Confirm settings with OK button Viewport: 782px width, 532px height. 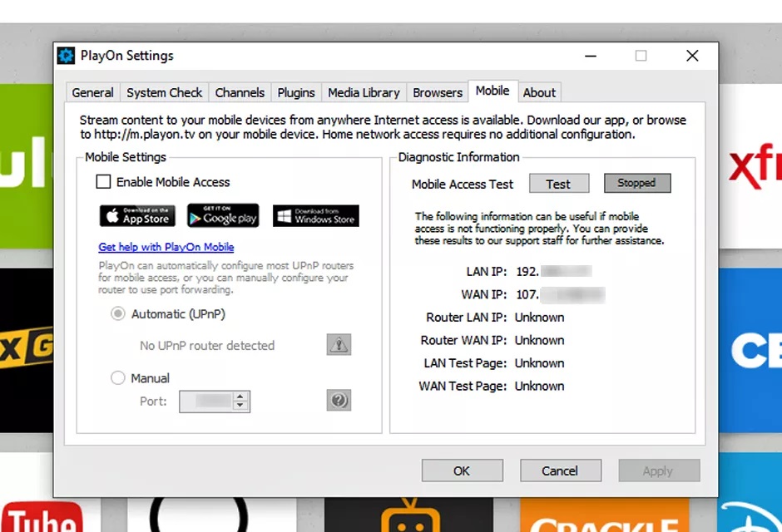[x=462, y=470]
